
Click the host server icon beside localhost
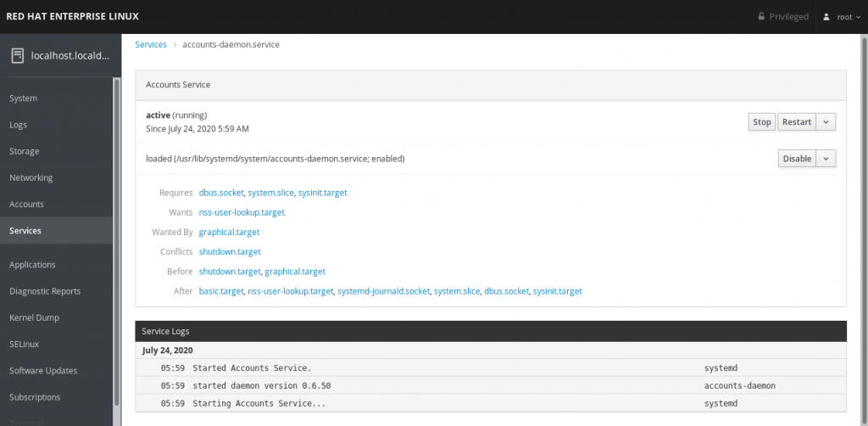pos(16,56)
